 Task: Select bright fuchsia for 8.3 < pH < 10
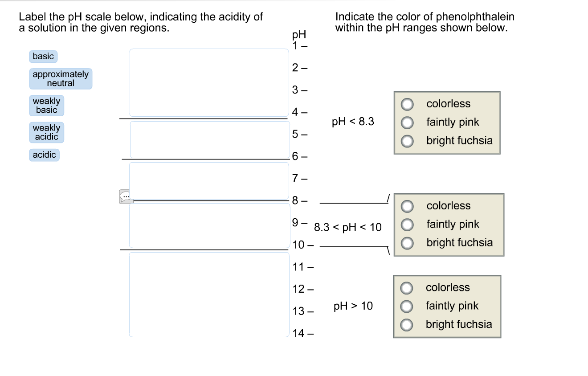pyautogui.click(x=407, y=243)
